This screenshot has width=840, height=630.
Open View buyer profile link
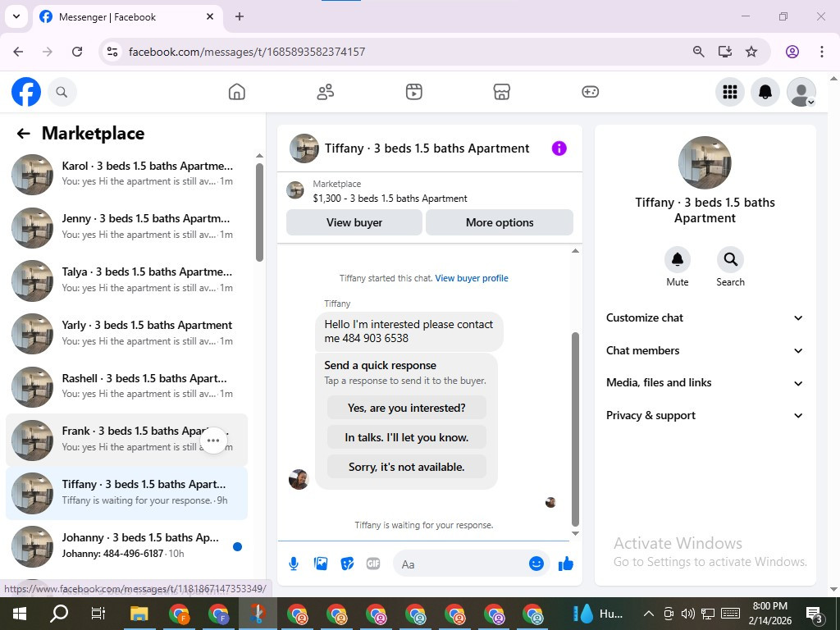472,278
